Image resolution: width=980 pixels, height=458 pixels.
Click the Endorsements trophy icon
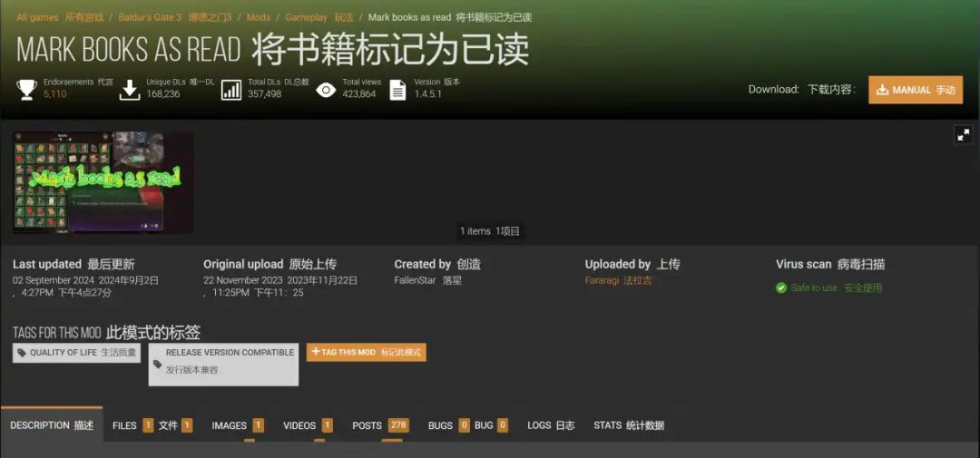tap(27, 90)
